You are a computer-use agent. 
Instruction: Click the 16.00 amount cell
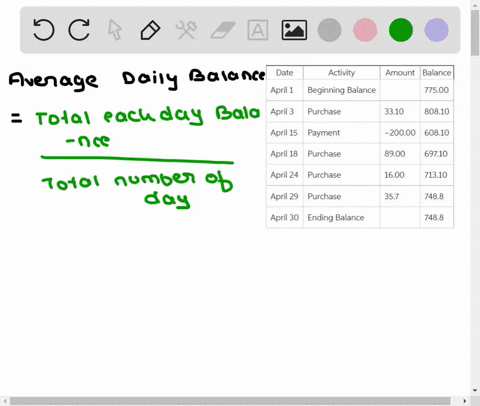coord(400,175)
